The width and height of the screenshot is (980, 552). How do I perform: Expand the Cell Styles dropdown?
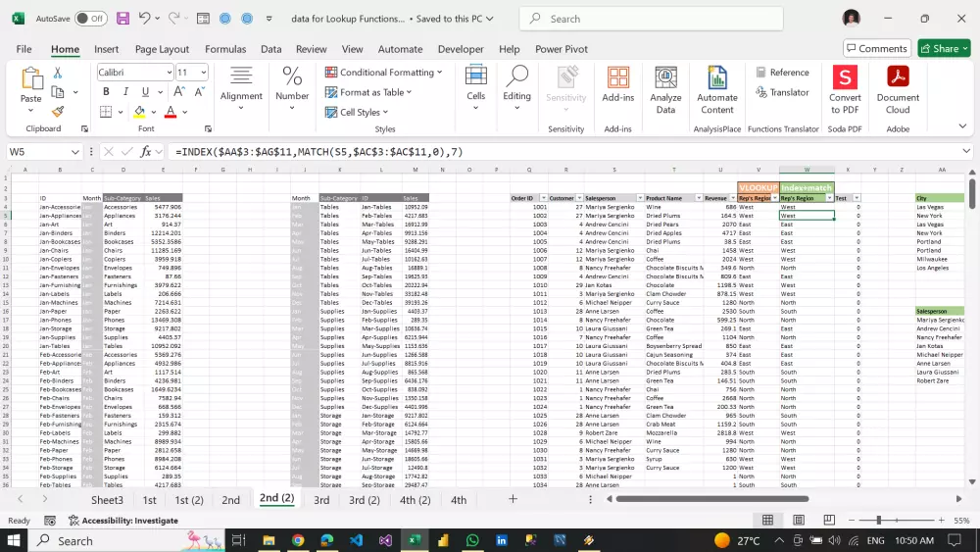(360, 113)
